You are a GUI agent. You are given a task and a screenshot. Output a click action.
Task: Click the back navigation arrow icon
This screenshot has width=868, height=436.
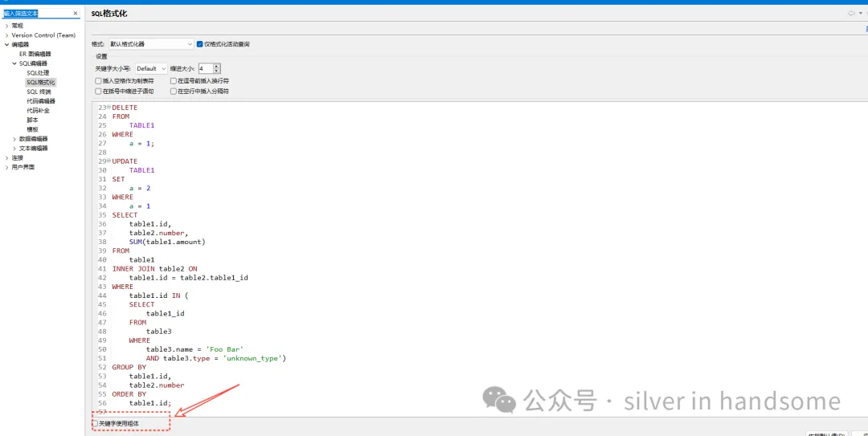pyautogui.click(x=850, y=14)
